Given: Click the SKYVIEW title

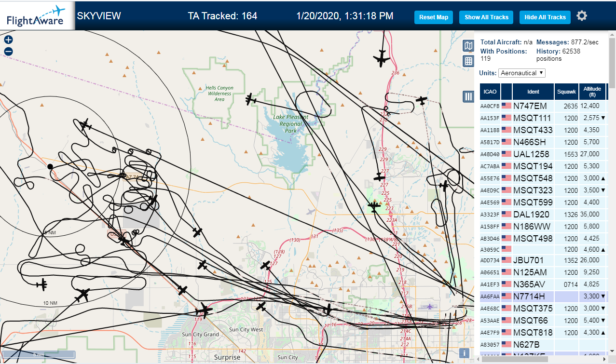Looking at the screenshot, I should click(99, 16).
